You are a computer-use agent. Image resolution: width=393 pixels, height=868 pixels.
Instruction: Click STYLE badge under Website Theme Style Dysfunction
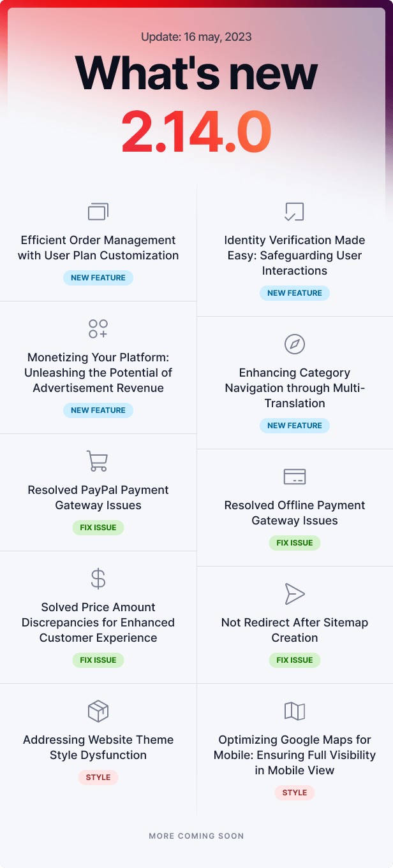click(x=98, y=778)
